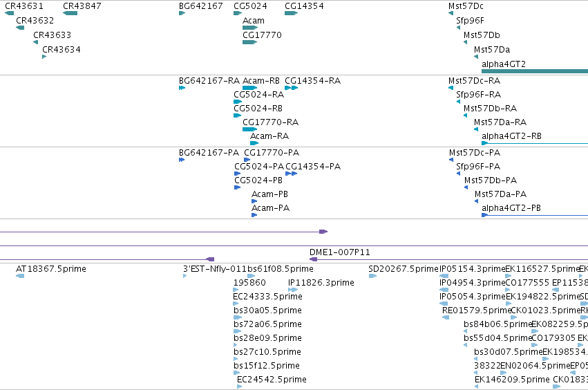Select the CG14354-RA transcript glyph
The width and height of the screenshot is (588, 390).
point(291,88)
